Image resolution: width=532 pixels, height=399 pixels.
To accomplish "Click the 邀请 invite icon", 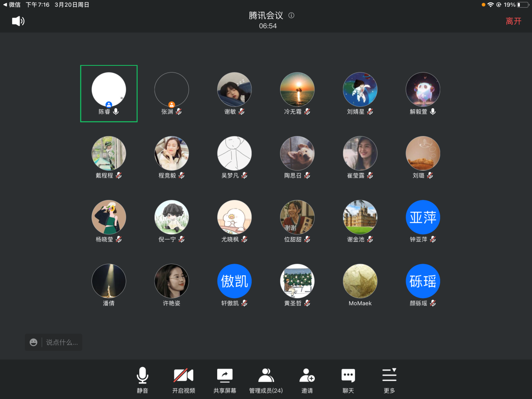I will [307, 376].
